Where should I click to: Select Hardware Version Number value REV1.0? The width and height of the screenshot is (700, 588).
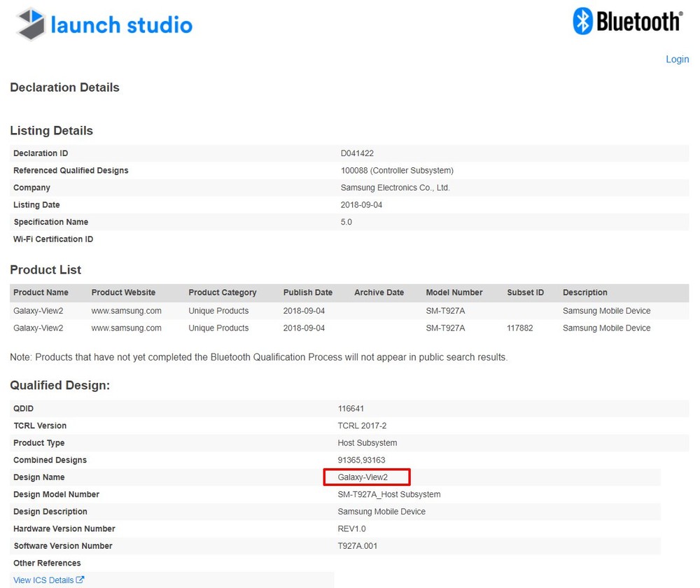(351, 528)
